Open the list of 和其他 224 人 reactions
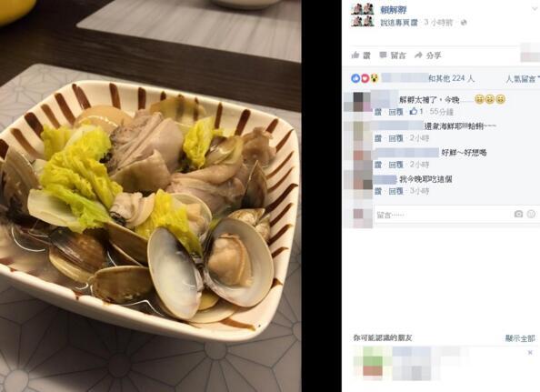Image resolution: width=540 pixels, height=392 pixels. 451,78
